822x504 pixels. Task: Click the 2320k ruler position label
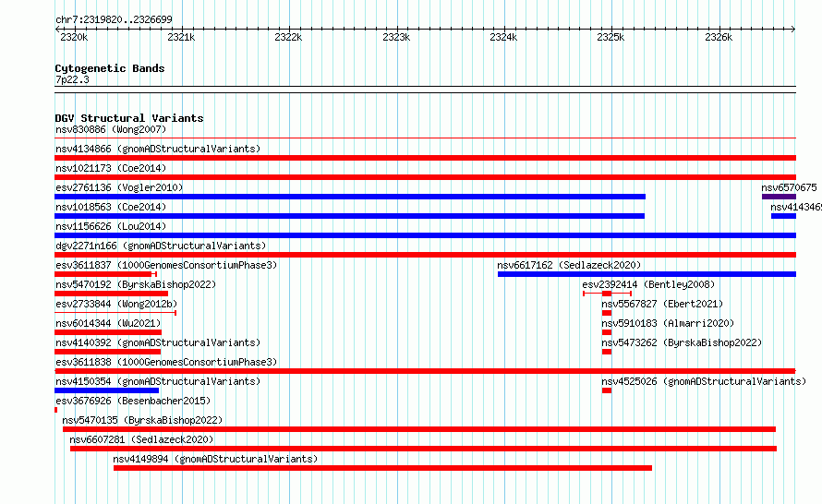tap(74, 37)
